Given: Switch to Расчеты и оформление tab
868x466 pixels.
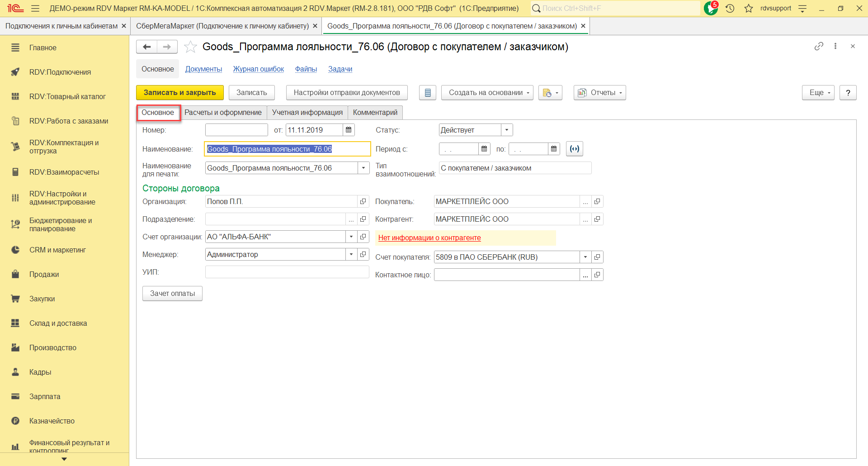Looking at the screenshot, I should [x=223, y=113].
